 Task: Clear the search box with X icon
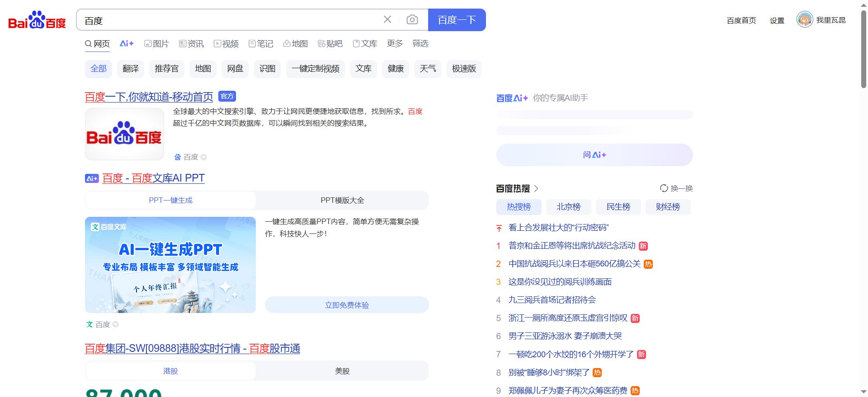click(387, 19)
